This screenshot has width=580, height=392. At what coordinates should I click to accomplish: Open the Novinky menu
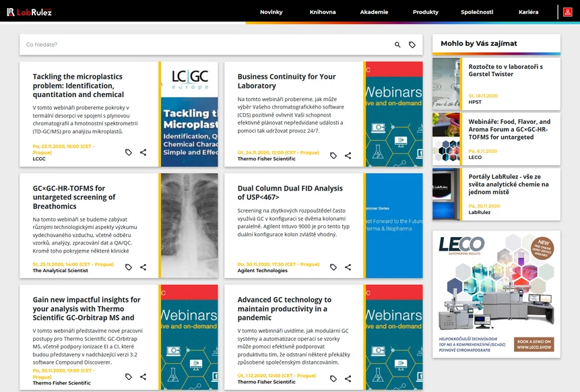(271, 12)
